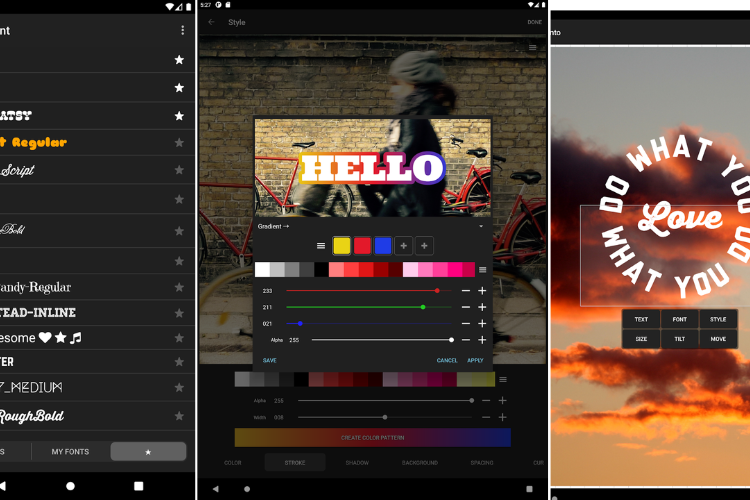
Task: Star the Script font row
Action: coord(179,170)
